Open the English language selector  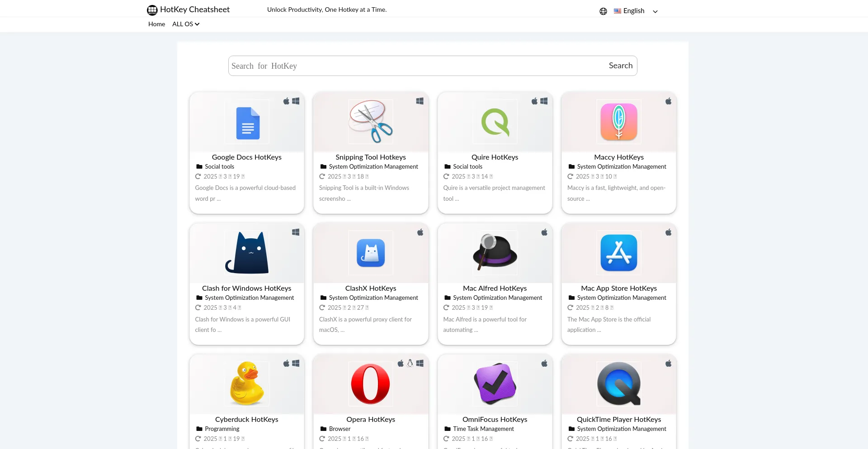(x=633, y=11)
